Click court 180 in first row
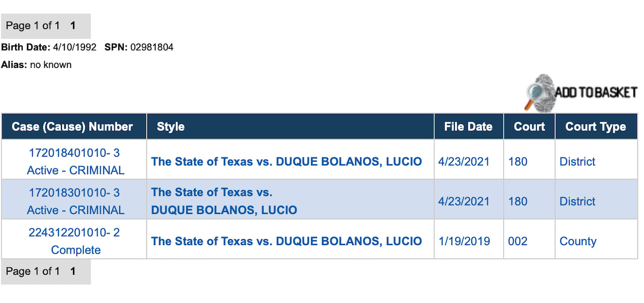Image resolution: width=644 pixels, height=303 pixels. click(518, 162)
